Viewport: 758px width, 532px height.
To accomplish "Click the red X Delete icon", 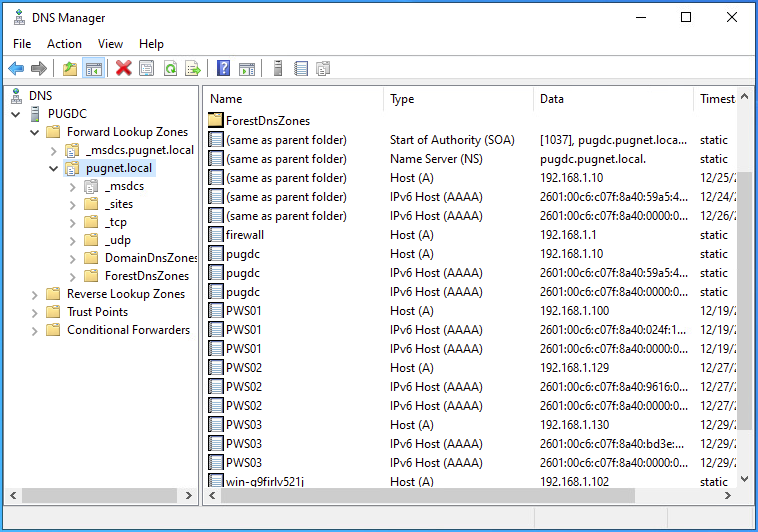I will (124, 68).
